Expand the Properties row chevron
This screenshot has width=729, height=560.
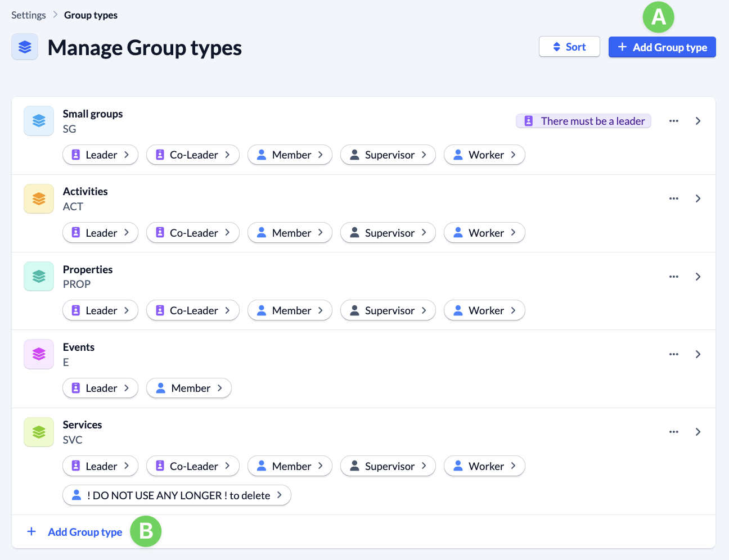click(x=697, y=277)
